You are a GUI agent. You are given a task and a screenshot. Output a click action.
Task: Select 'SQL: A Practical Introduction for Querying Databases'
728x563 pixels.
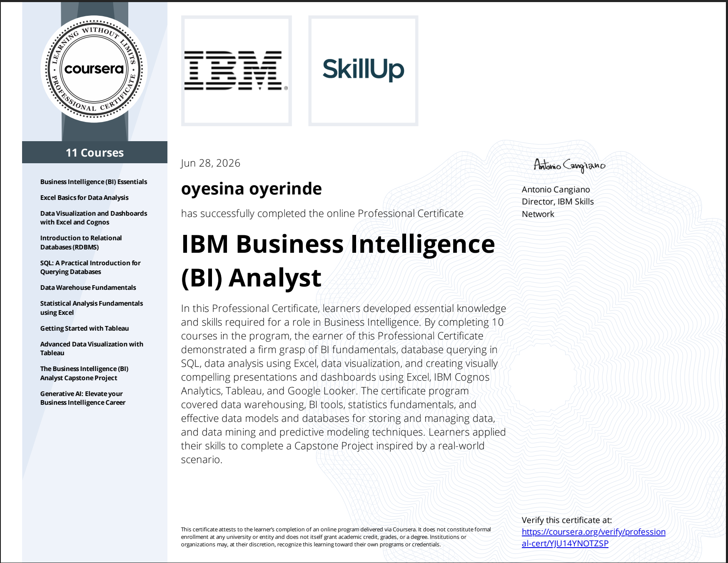[90, 267]
